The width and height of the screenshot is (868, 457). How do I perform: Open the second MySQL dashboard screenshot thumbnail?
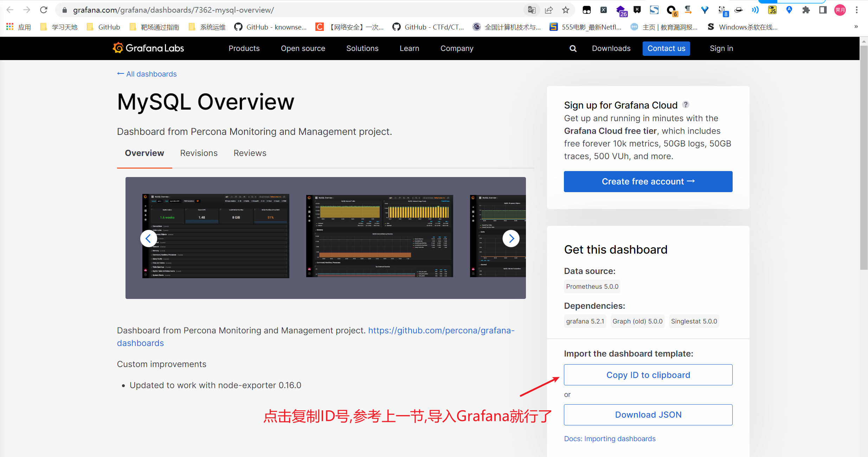[x=379, y=236]
